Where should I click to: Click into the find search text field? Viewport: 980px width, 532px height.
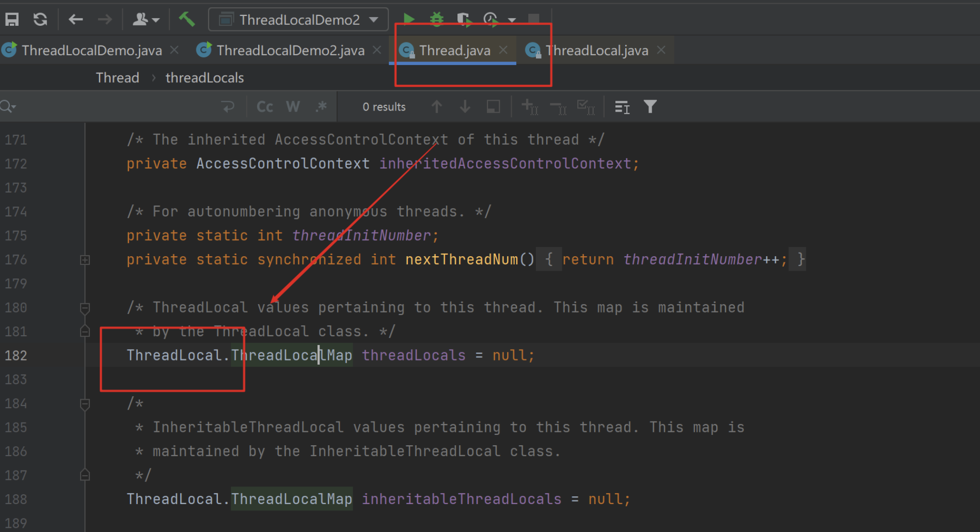[x=114, y=107]
